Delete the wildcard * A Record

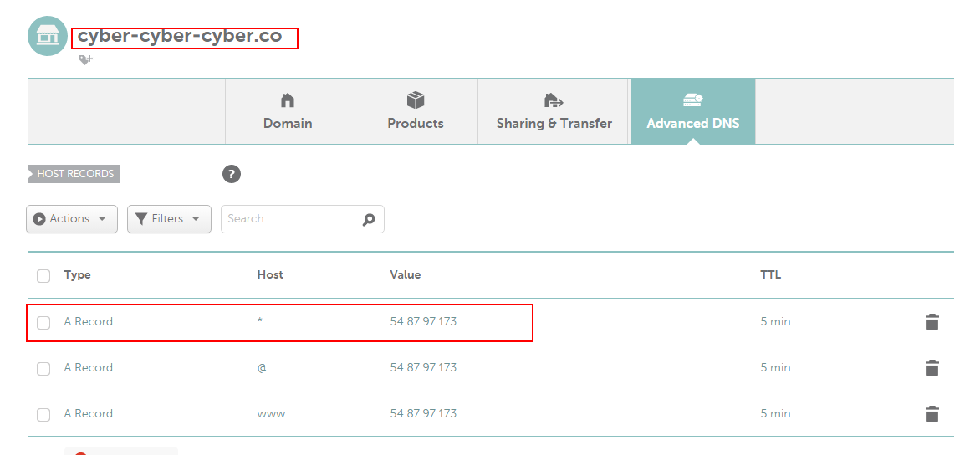point(932,322)
